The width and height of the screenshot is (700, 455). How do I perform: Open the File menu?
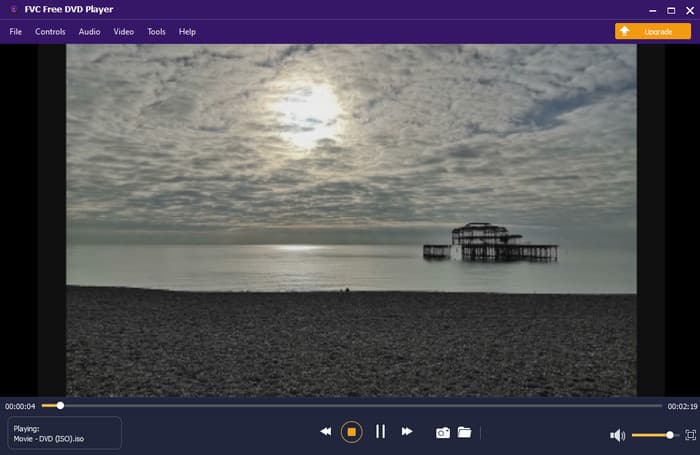pyautogui.click(x=15, y=32)
